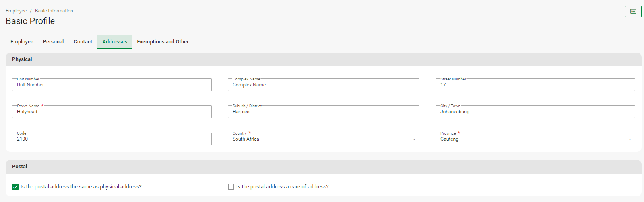
Task: Open Exemptions and Other tab
Action: [x=163, y=42]
